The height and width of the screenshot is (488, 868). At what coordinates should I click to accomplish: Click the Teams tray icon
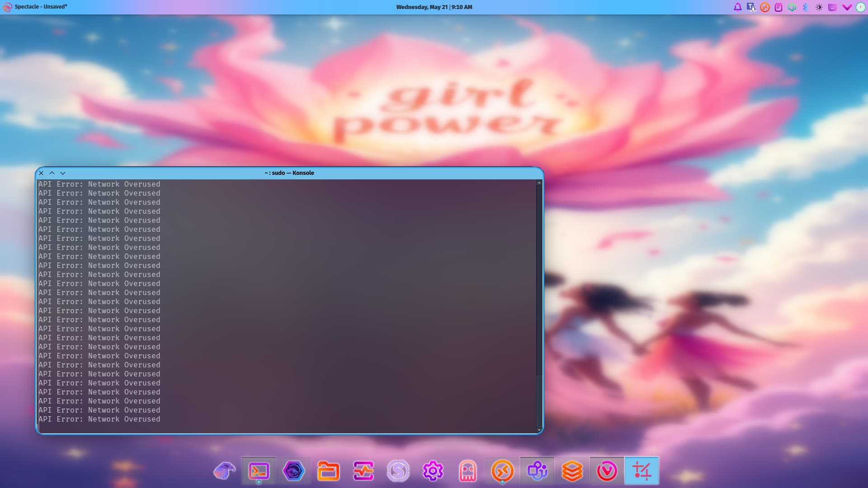751,7
